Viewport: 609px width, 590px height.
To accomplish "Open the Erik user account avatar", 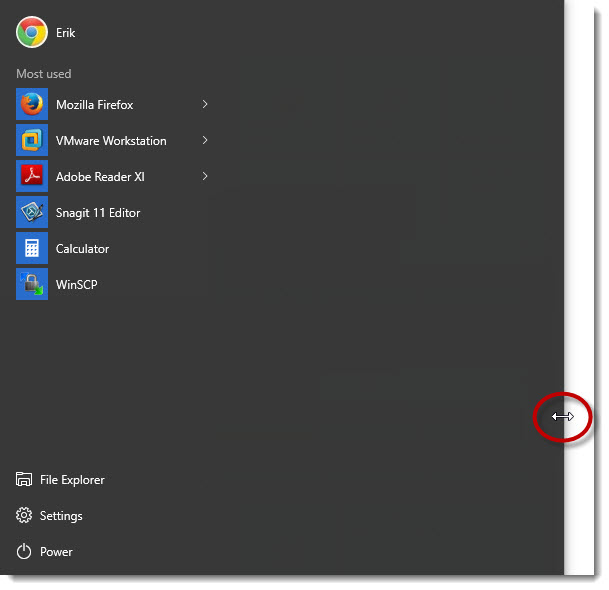I will pyautogui.click(x=32, y=32).
